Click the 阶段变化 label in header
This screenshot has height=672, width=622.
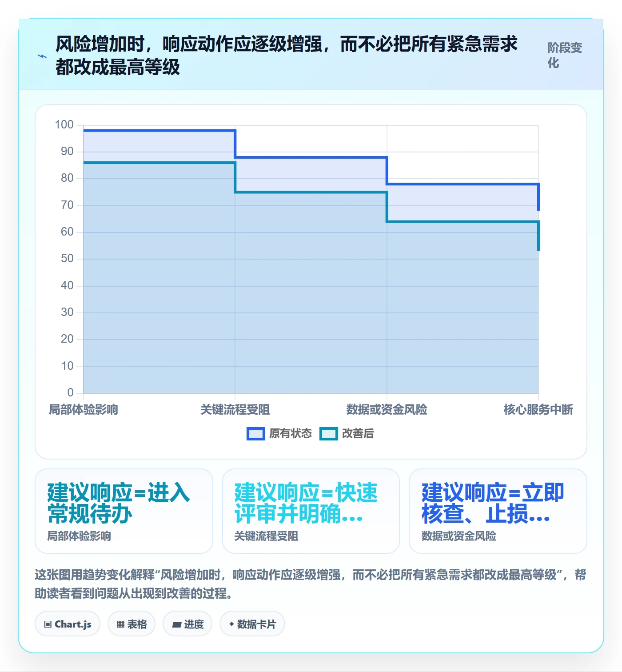click(565, 55)
